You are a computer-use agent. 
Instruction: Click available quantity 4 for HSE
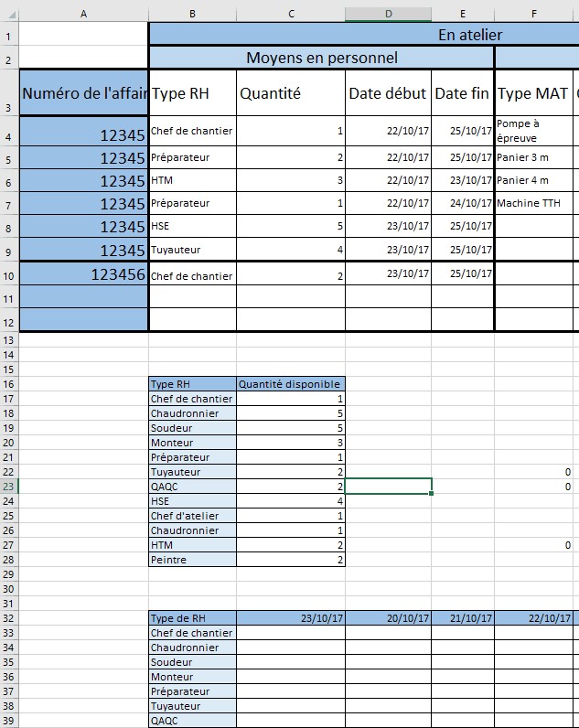tap(291, 501)
